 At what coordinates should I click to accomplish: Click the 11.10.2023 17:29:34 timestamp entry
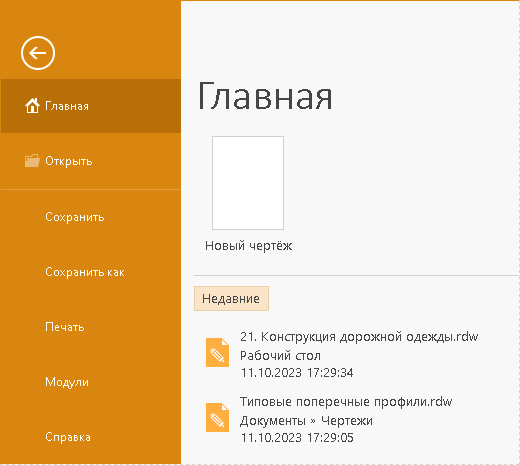[297, 373]
